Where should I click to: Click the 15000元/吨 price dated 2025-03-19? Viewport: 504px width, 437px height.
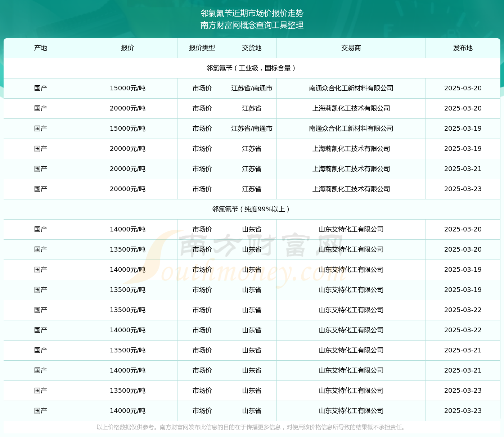pyautogui.click(x=127, y=129)
